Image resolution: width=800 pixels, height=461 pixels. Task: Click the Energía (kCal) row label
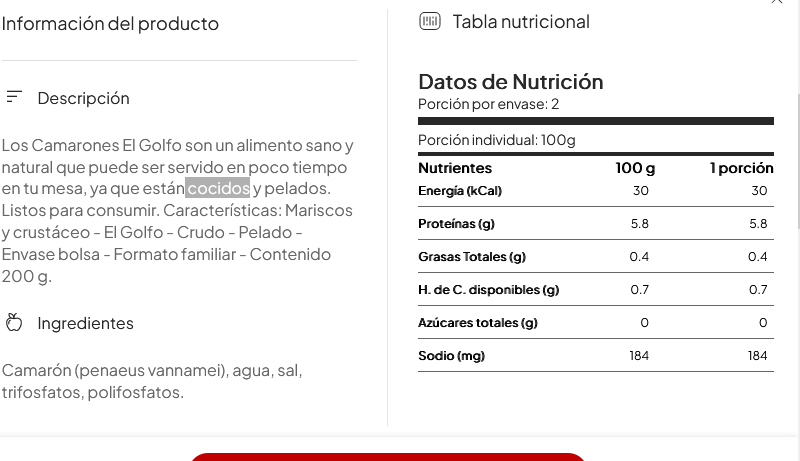[460, 191]
